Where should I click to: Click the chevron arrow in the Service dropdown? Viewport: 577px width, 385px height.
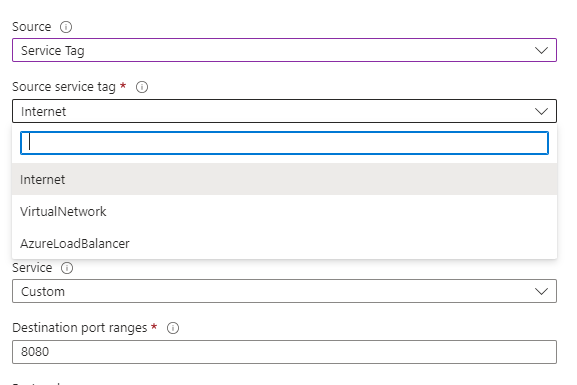541,292
